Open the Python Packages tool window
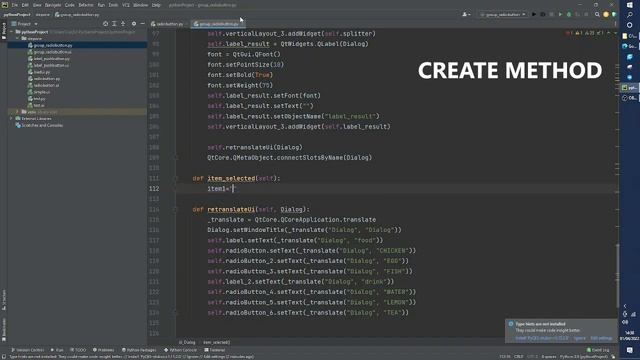Image resolution: width=640 pixels, height=360 pixels. click(139, 350)
